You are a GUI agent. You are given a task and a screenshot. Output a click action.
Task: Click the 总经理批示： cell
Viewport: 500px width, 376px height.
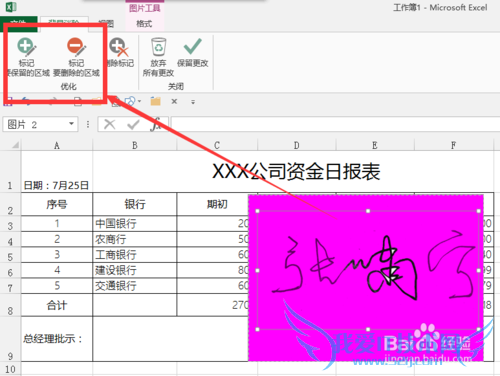click(57, 339)
